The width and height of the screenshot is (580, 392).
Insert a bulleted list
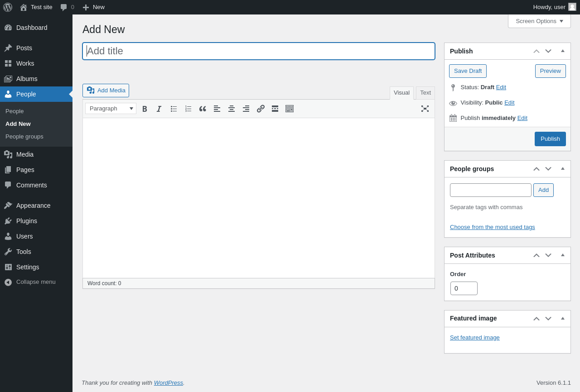pos(174,109)
